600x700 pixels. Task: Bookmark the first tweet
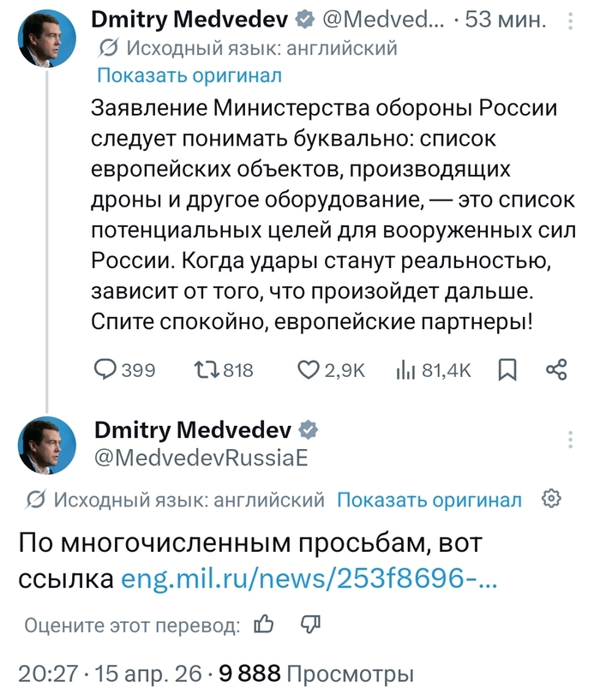(x=507, y=369)
